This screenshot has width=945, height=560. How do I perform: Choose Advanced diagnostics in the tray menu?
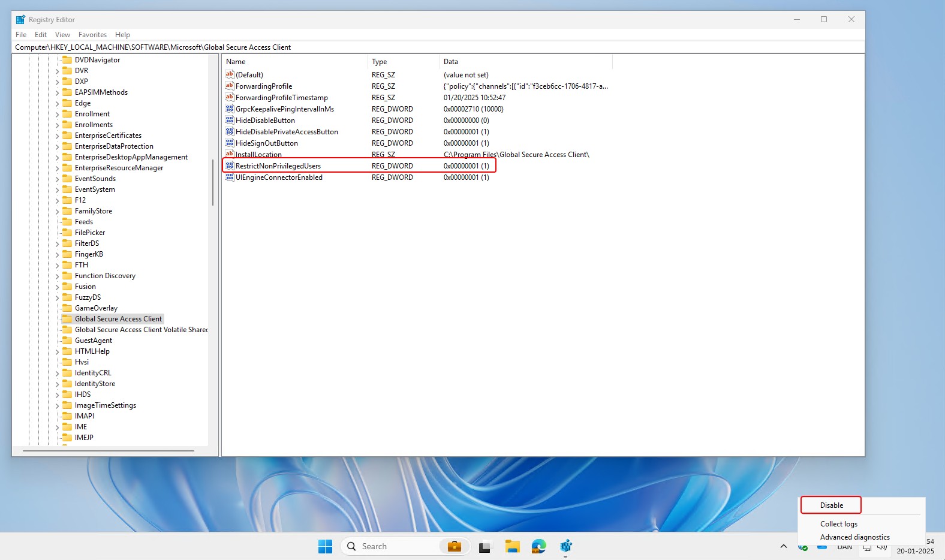[x=854, y=537]
